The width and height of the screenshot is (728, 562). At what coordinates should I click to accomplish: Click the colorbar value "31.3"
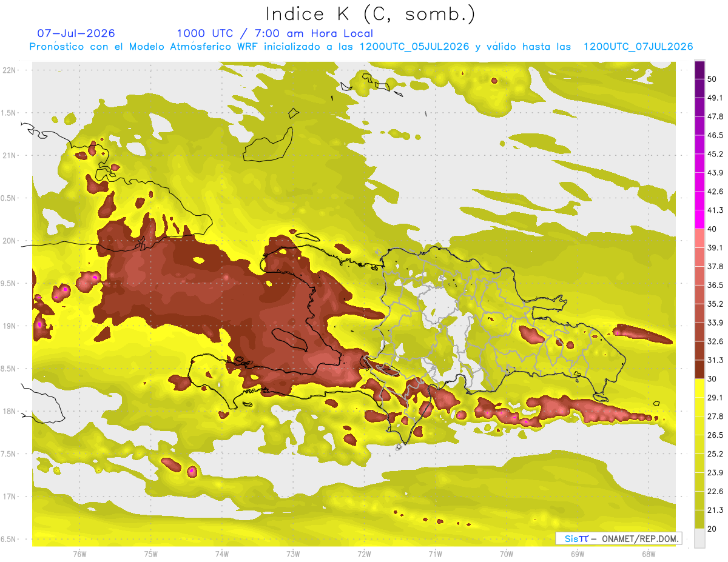click(x=715, y=360)
